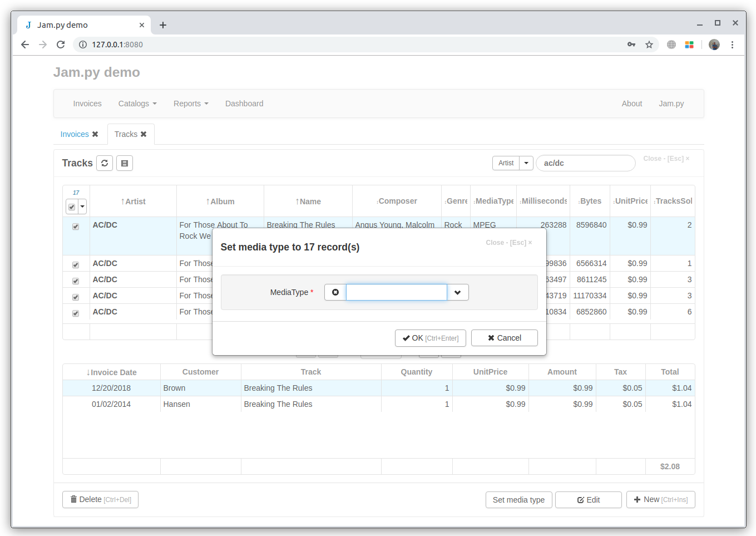Sort by the Composer column header

point(397,201)
